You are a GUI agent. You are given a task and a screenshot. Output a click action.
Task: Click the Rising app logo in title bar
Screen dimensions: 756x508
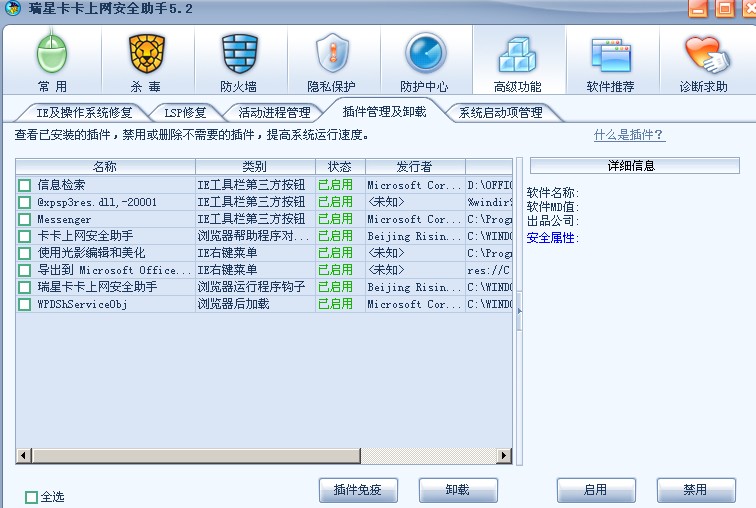tap(13, 7)
